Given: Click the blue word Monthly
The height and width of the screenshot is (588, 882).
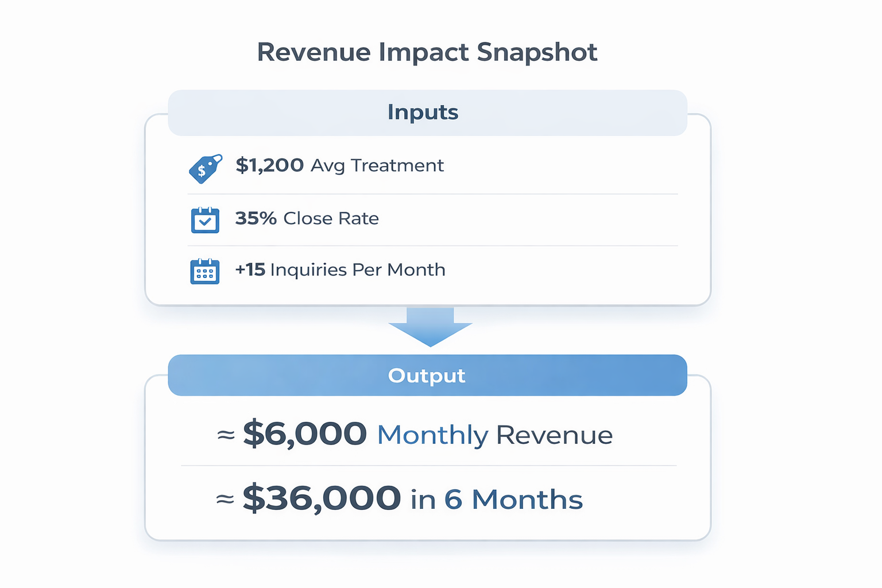Looking at the screenshot, I should 432,435.
